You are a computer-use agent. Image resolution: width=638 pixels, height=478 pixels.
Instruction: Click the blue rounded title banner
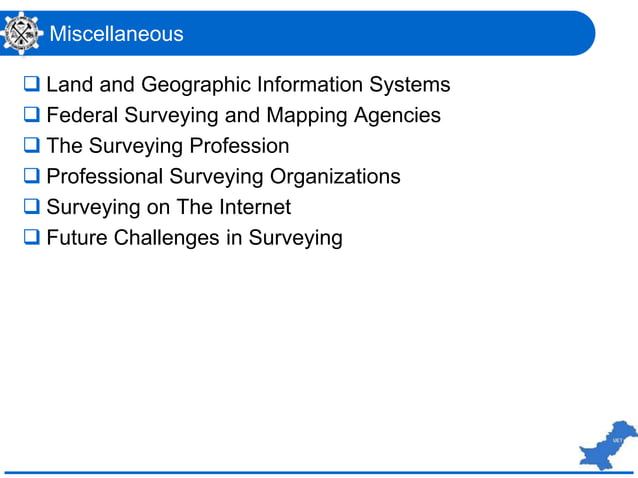click(x=297, y=33)
